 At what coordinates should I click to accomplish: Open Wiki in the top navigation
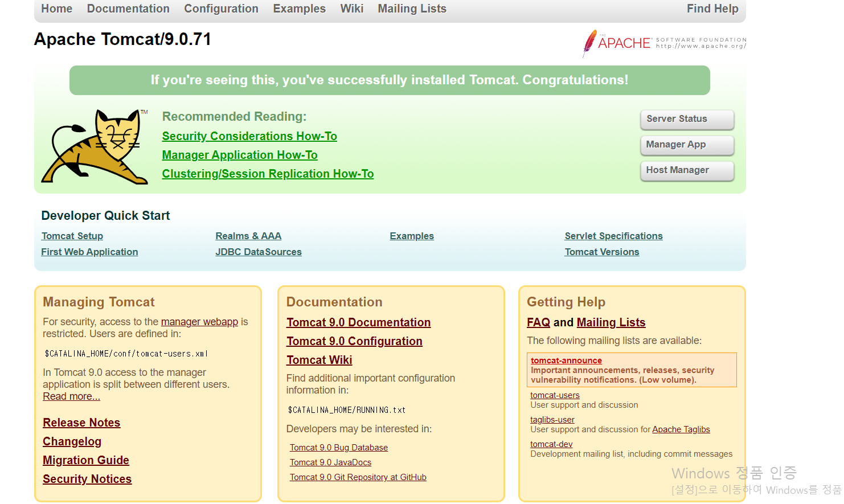point(351,9)
